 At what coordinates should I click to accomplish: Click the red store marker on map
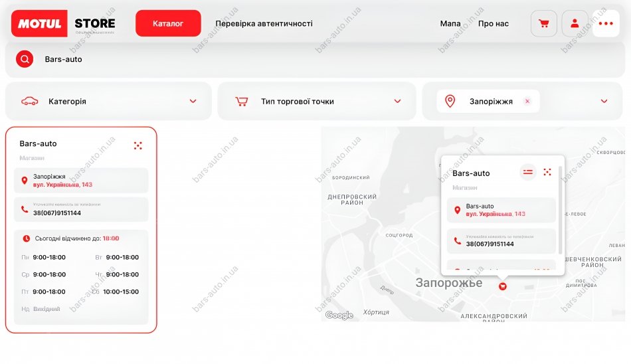pyautogui.click(x=502, y=286)
